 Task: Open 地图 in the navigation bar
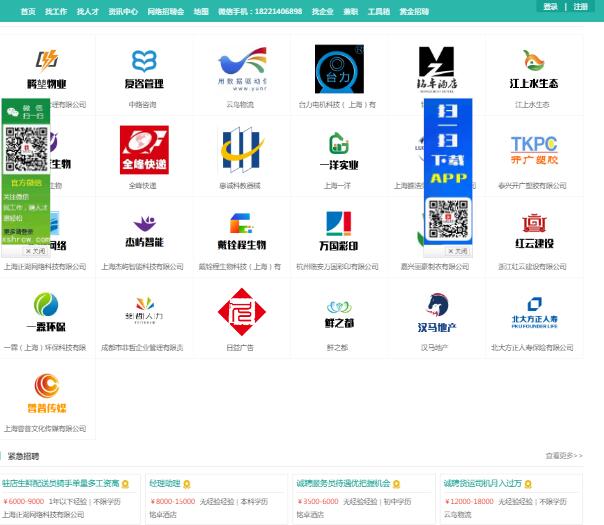click(x=201, y=12)
